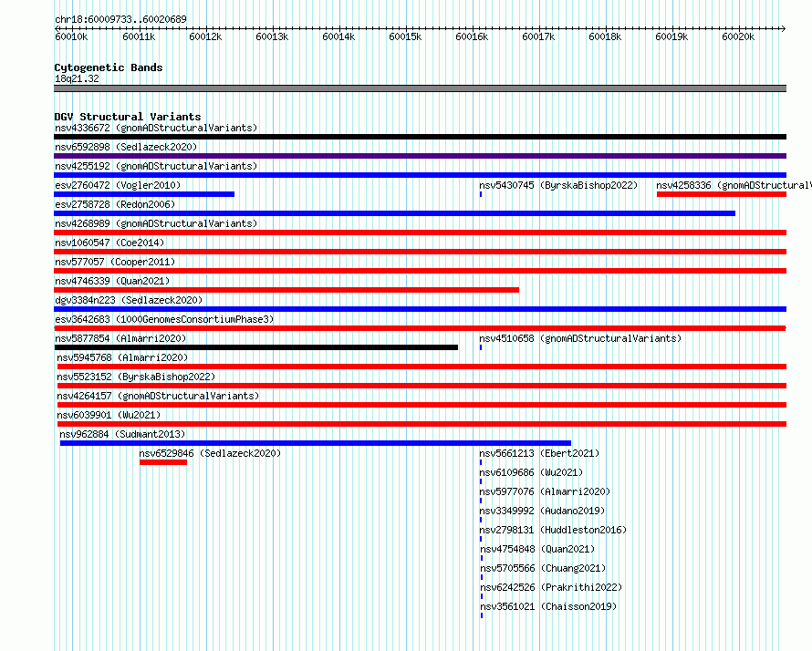Screen dimensions: 812x651
Task: Click the 18q21.32 band label
Action: [77, 78]
